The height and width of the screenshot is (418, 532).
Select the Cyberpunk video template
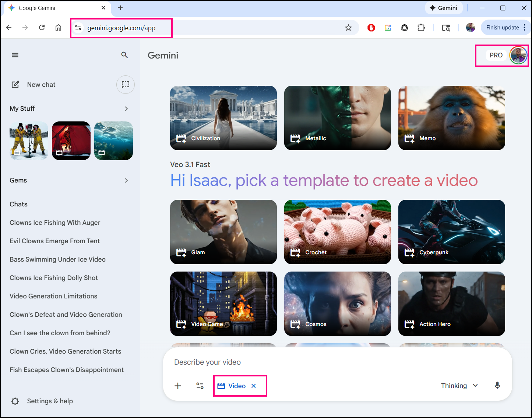451,232
